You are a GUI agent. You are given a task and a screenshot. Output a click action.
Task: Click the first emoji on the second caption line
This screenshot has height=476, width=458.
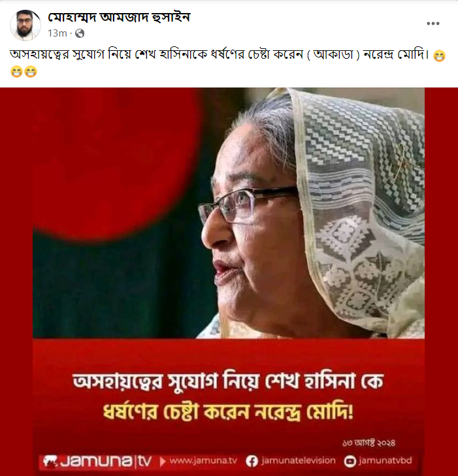16,72
